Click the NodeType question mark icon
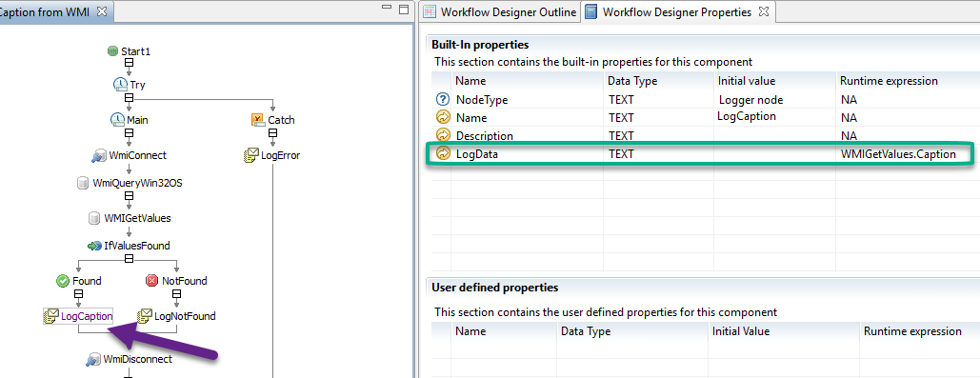Viewport: 980px width, 378px height. tap(443, 99)
